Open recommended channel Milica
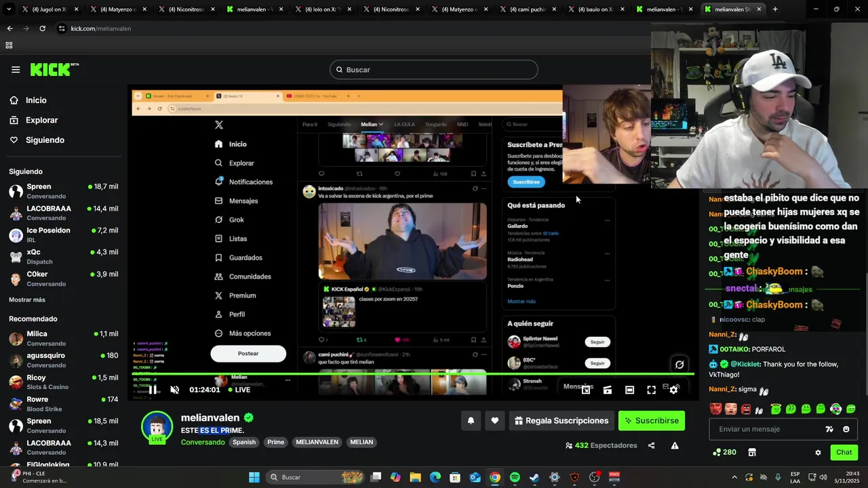 (x=64, y=338)
